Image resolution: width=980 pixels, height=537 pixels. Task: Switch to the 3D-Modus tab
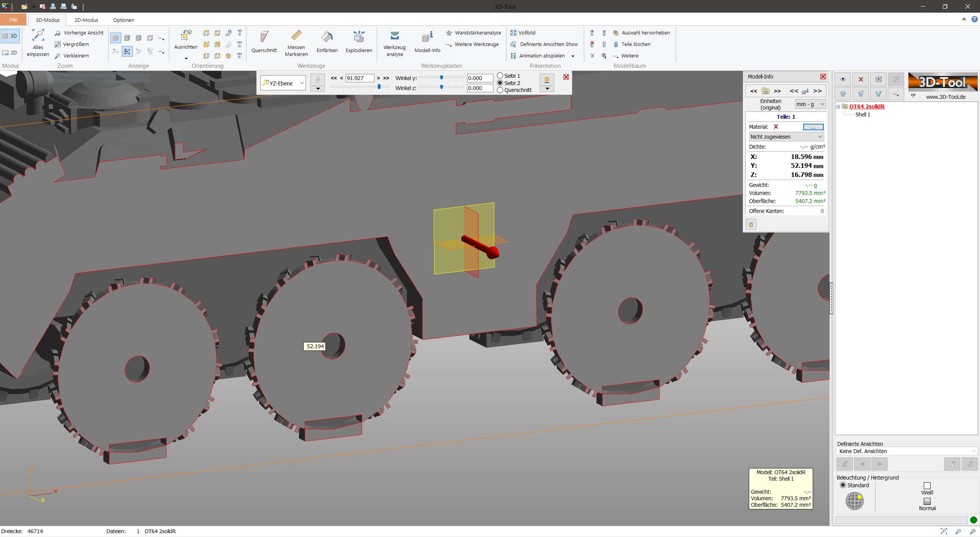[x=47, y=20]
